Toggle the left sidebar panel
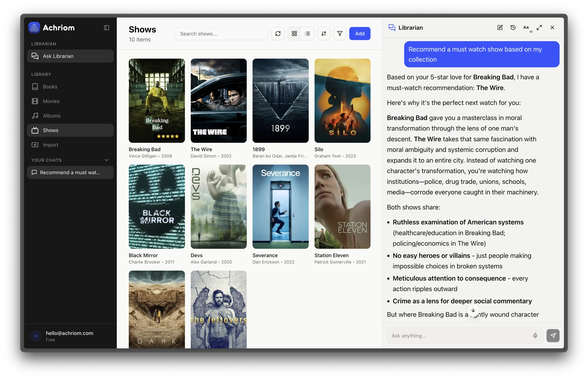The image size is (588, 379). (x=106, y=28)
